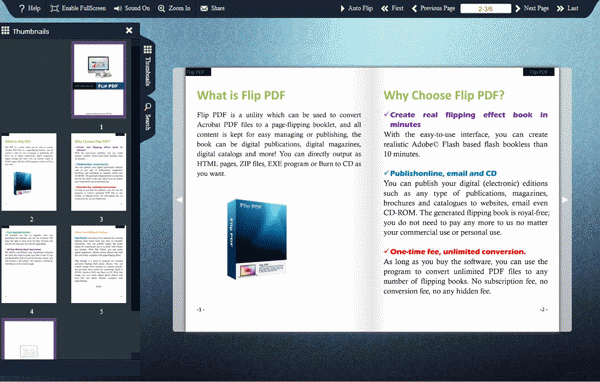Image resolution: width=600 pixels, height=382 pixels.
Task: Click 'Publishonline, email and CD' subheading
Action: point(443,173)
